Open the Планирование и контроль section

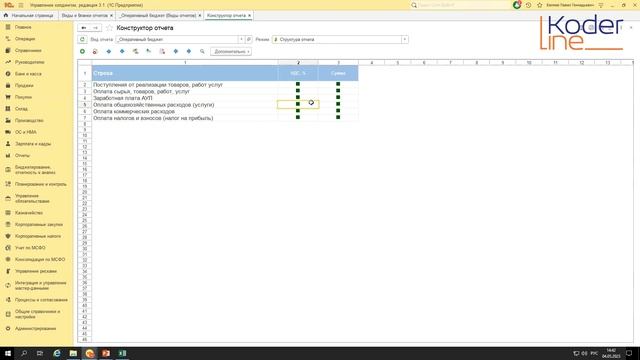click(x=40, y=184)
